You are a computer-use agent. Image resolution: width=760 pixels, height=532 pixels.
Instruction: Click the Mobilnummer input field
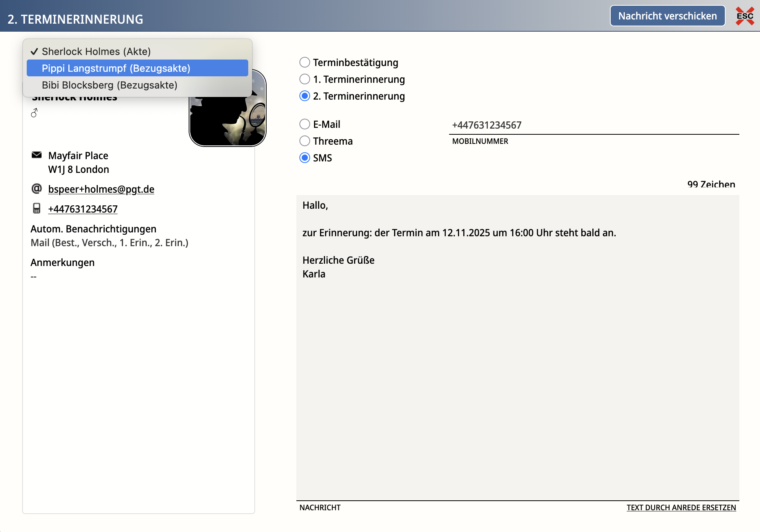pos(593,125)
